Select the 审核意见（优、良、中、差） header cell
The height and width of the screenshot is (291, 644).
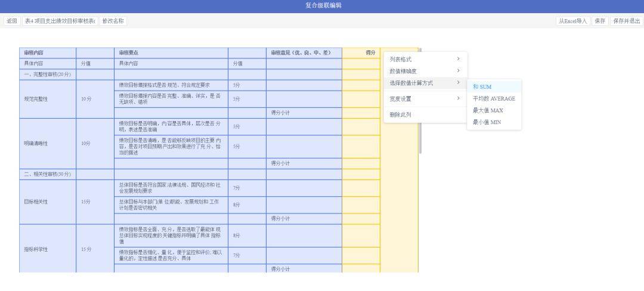(304, 53)
